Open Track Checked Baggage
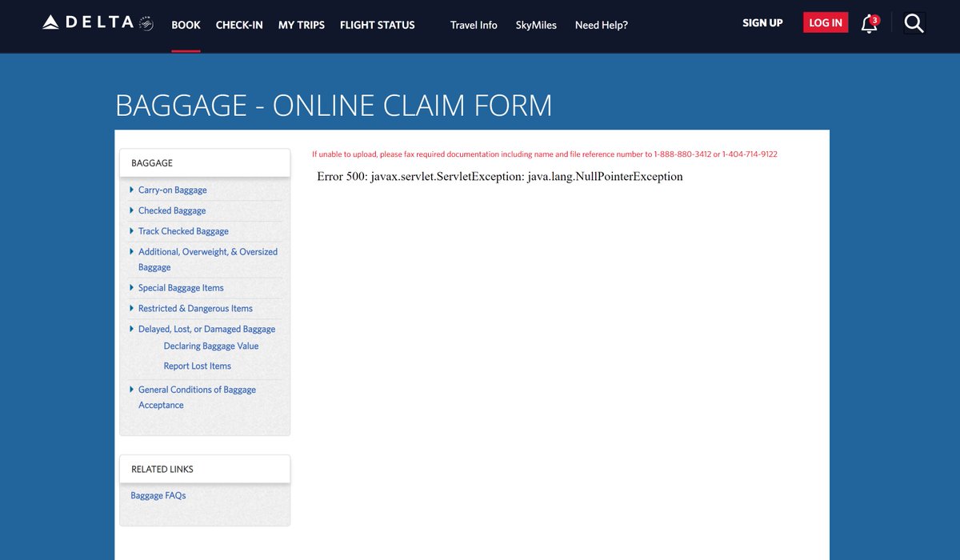The height and width of the screenshot is (560, 960). [183, 231]
